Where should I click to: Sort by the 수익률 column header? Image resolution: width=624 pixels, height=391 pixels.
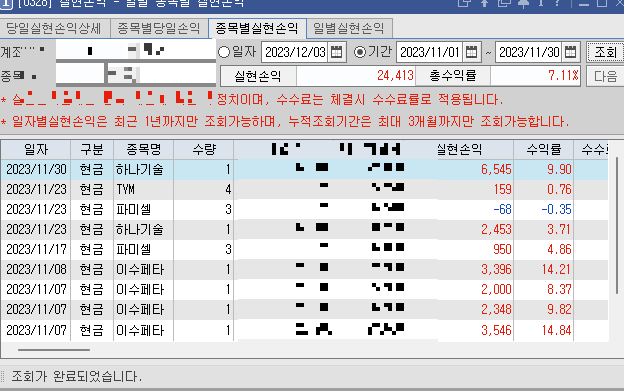tap(544, 150)
